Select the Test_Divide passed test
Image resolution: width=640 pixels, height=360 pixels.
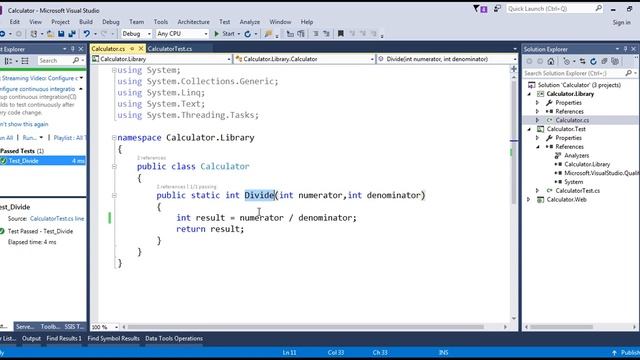43,161
